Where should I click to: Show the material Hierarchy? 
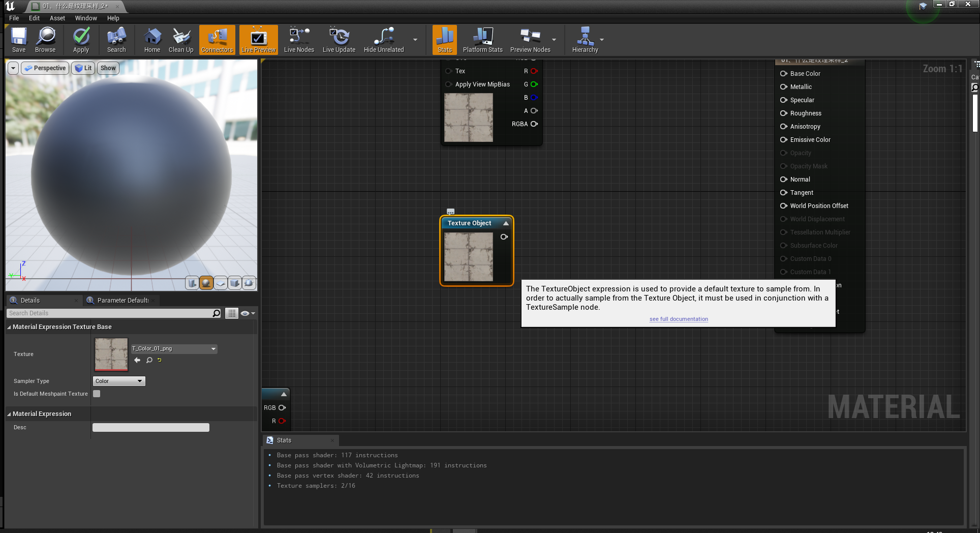tap(585, 40)
